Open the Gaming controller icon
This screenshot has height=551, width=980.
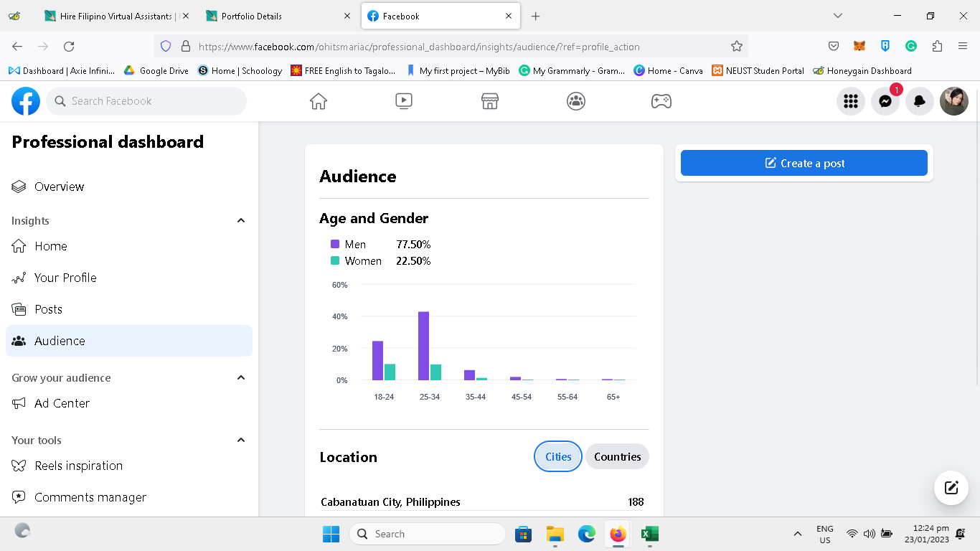(661, 101)
